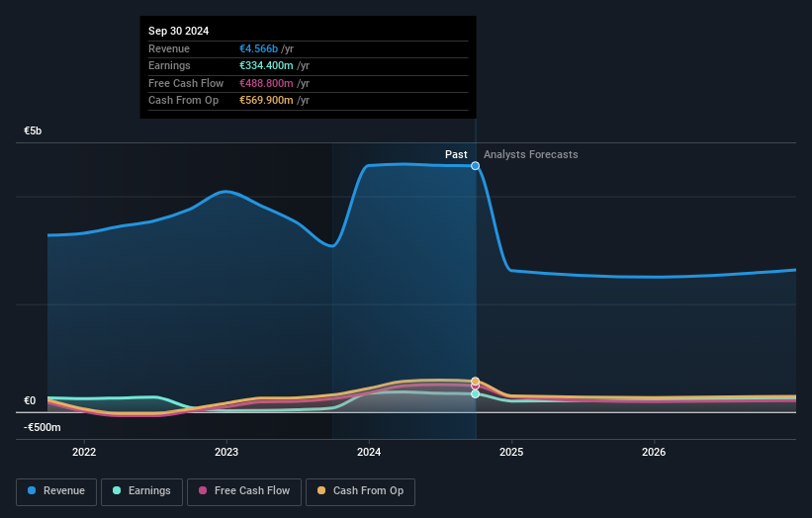Click the Revenue row label in tooltip
This screenshot has height=518, width=812.
pyautogui.click(x=169, y=48)
